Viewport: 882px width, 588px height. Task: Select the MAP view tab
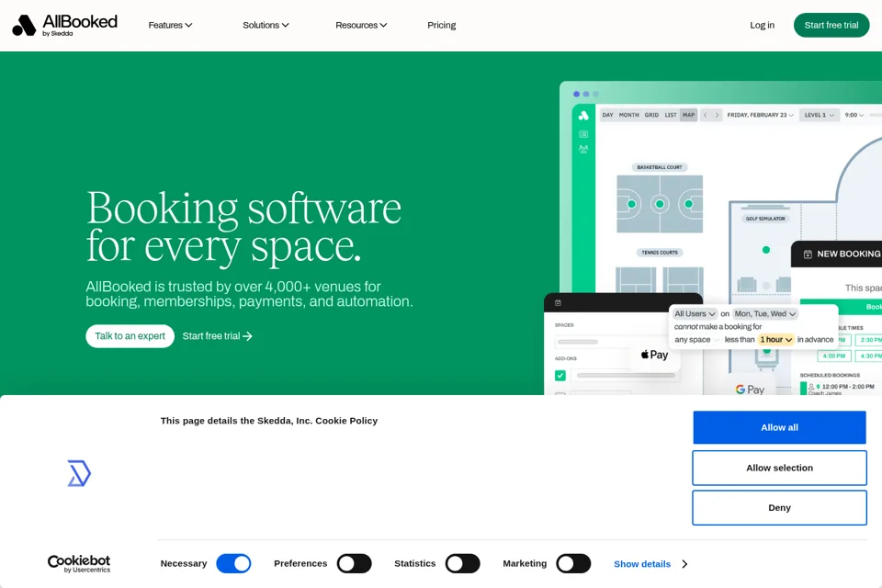(x=688, y=115)
